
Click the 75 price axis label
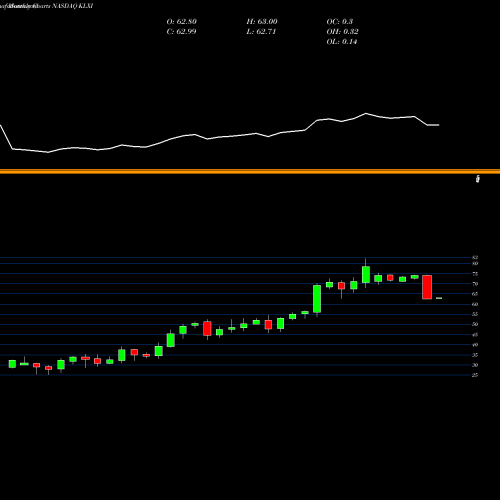click(x=475, y=274)
